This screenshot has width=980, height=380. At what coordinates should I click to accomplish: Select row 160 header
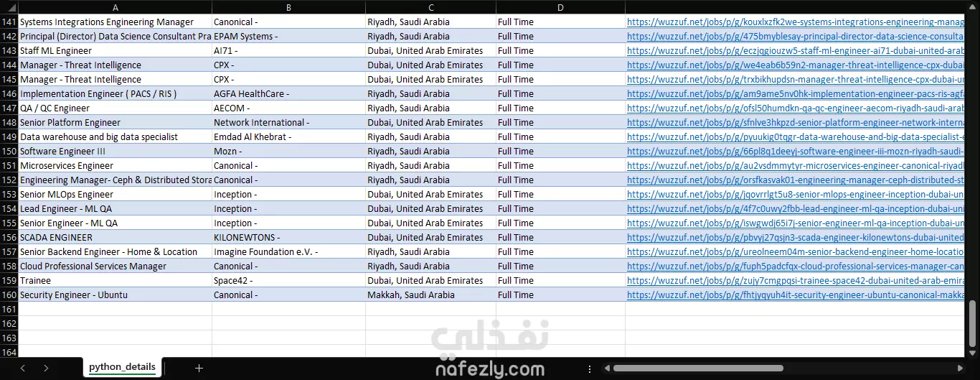(9, 295)
